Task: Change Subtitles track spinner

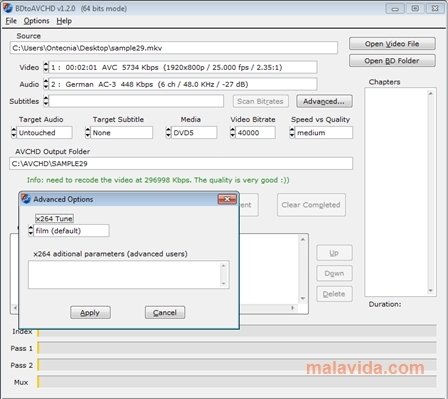Action: point(46,101)
